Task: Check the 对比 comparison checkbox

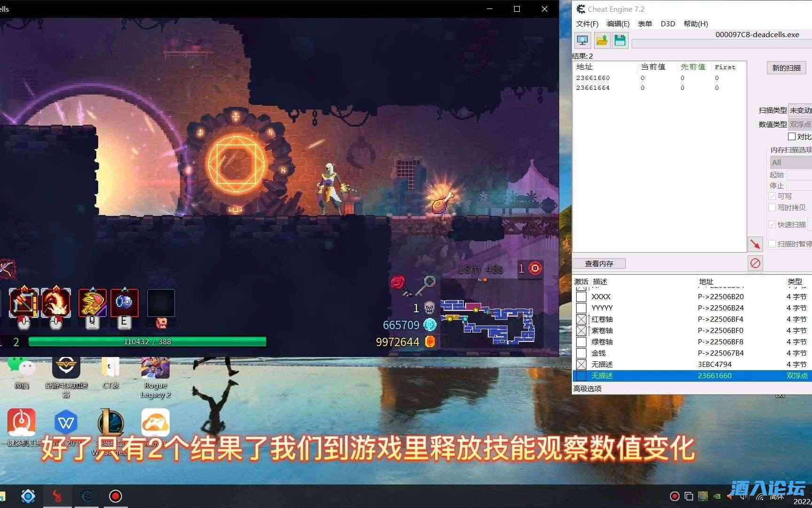Action: tap(791, 136)
